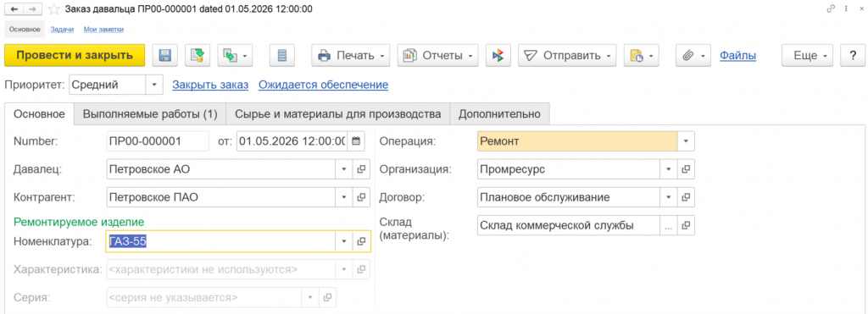The image size is (868, 314).
Task: Open the paperclip attachments dropdown
Action: [693, 55]
